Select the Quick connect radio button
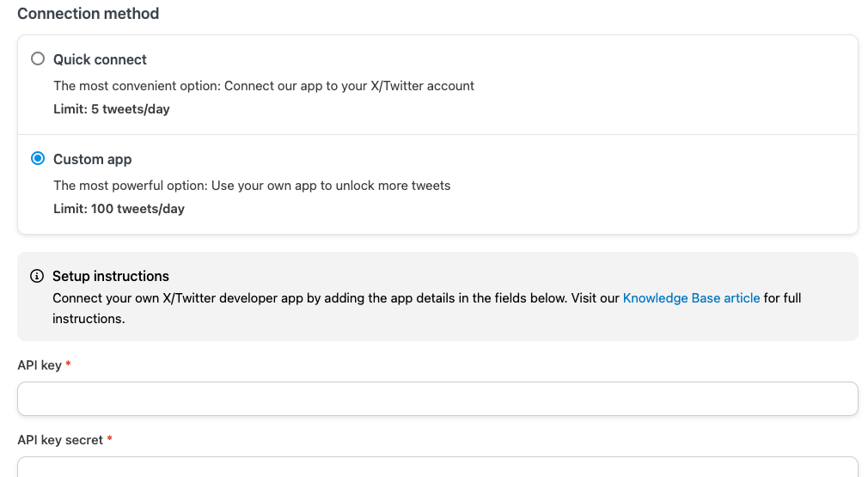868x477 pixels. click(x=37, y=59)
